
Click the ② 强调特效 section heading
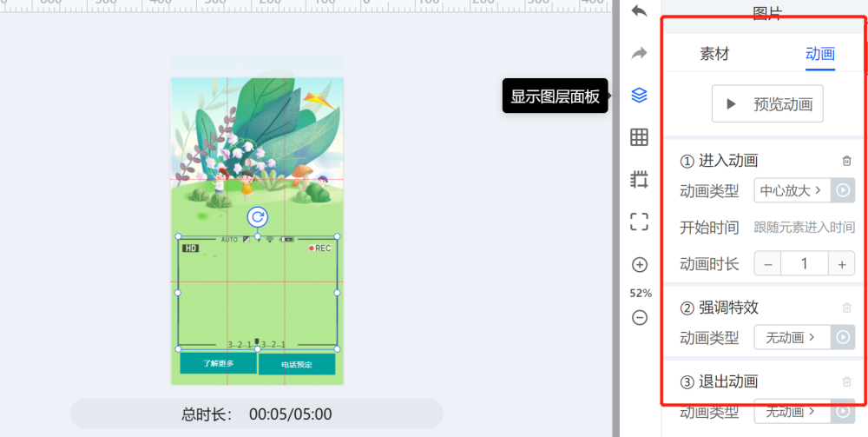(719, 308)
